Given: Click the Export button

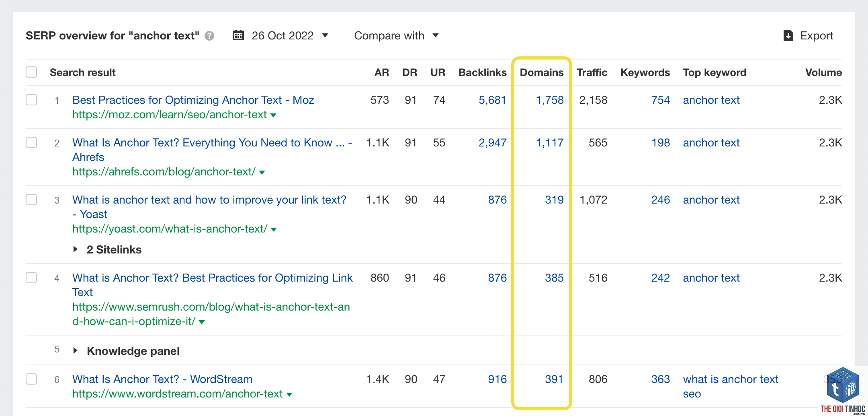Looking at the screenshot, I should 808,35.
